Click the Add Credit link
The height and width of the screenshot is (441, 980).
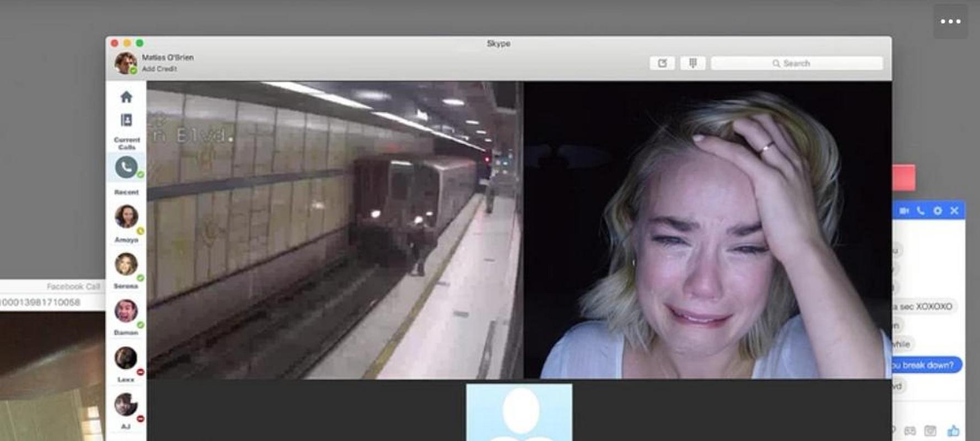point(159,69)
